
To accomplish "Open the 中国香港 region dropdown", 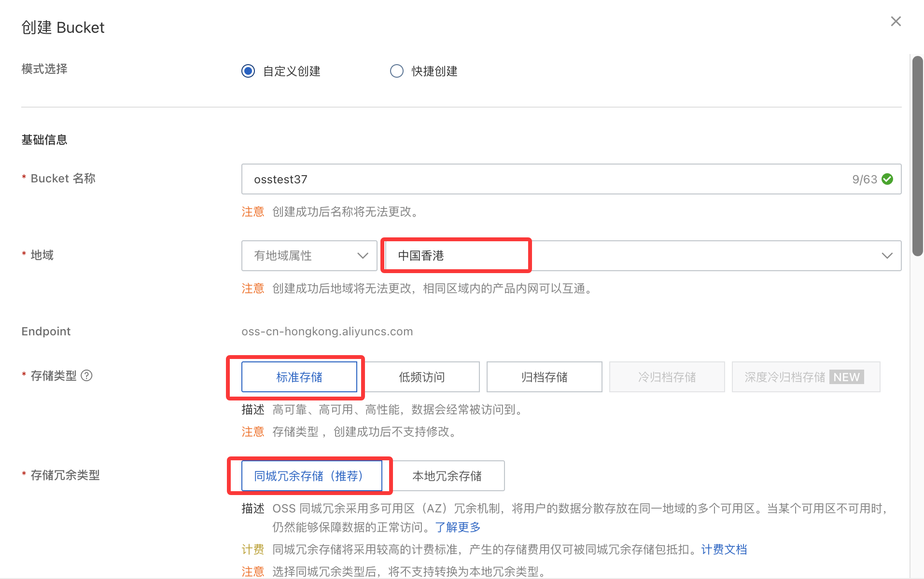I will tap(643, 256).
